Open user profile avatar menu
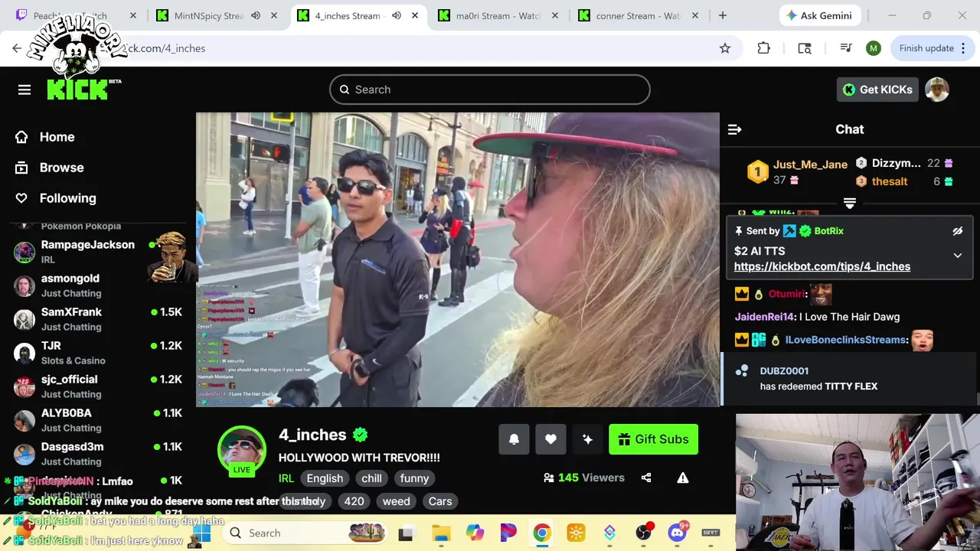980x551 pixels. (937, 90)
